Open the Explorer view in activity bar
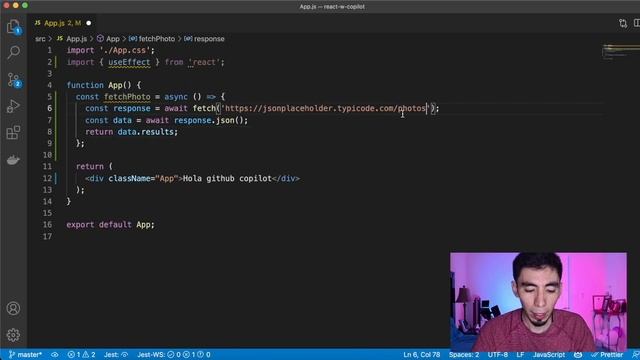Image resolution: width=640 pixels, height=360 pixels. tap(13, 27)
